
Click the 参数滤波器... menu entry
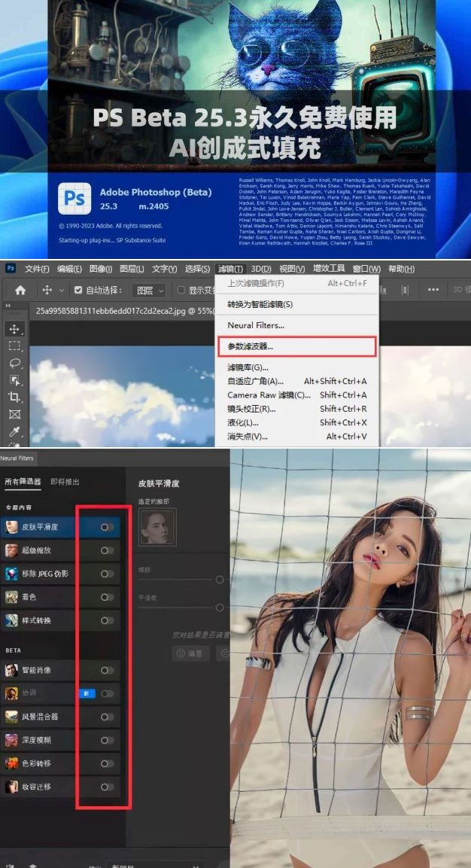coord(251,347)
